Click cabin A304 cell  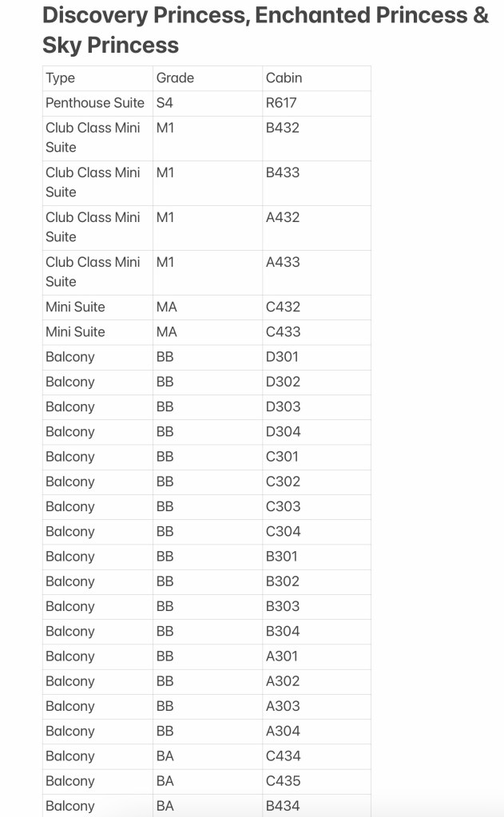coord(283,731)
